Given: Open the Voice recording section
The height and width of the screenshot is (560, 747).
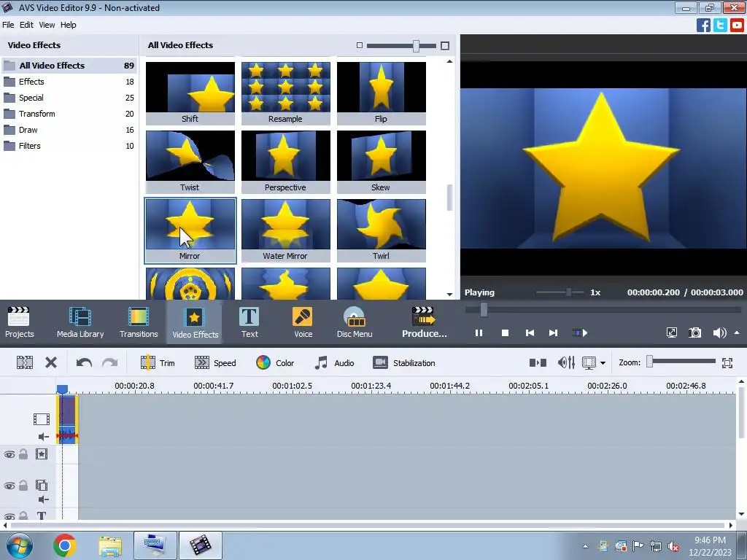Looking at the screenshot, I should [303, 322].
